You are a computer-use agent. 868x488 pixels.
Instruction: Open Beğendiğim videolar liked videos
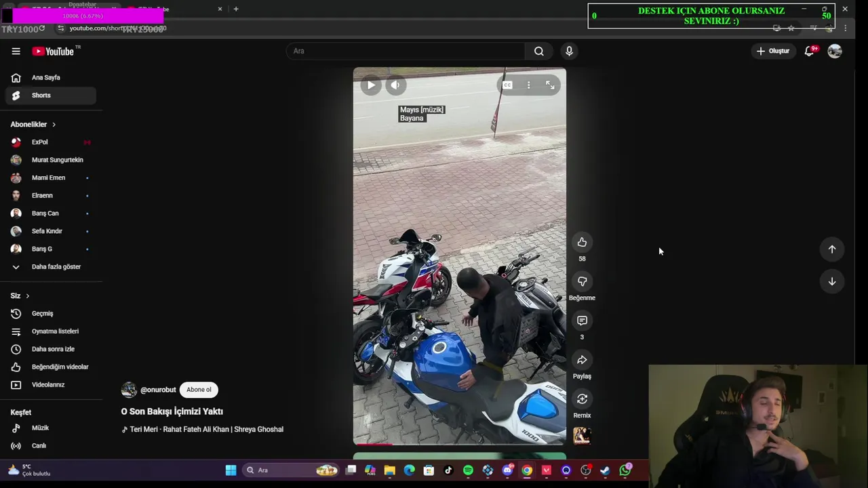click(51, 367)
